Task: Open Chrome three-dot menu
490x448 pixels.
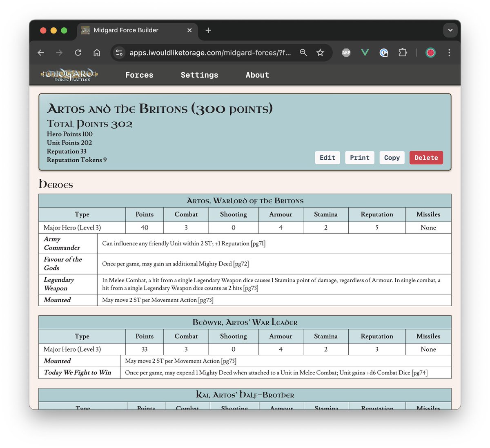Action: click(449, 53)
